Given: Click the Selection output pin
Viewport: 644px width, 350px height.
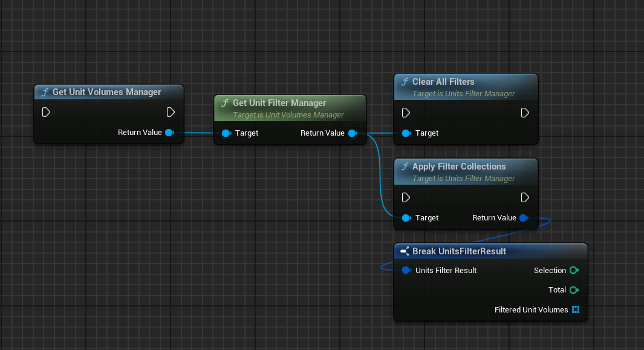Looking at the screenshot, I should tap(574, 271).
